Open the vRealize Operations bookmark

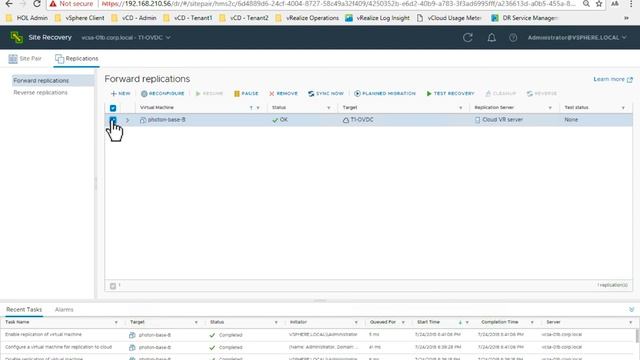[x=307, y=18]
